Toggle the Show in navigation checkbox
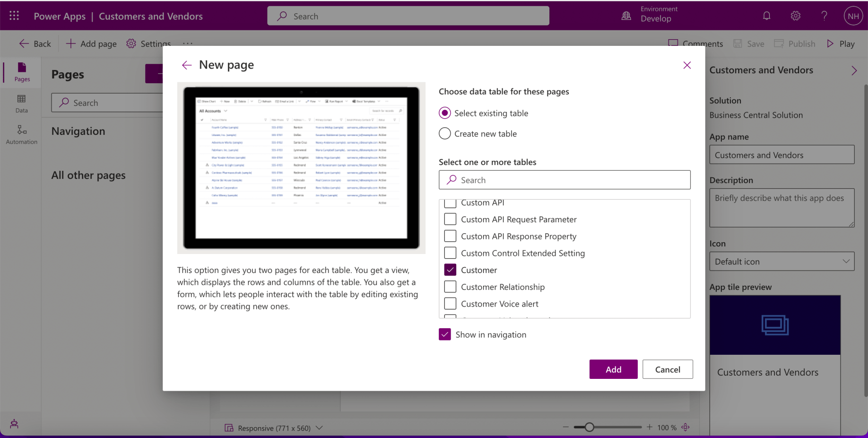Screen dimensions: 868x438 click(445, 334)
